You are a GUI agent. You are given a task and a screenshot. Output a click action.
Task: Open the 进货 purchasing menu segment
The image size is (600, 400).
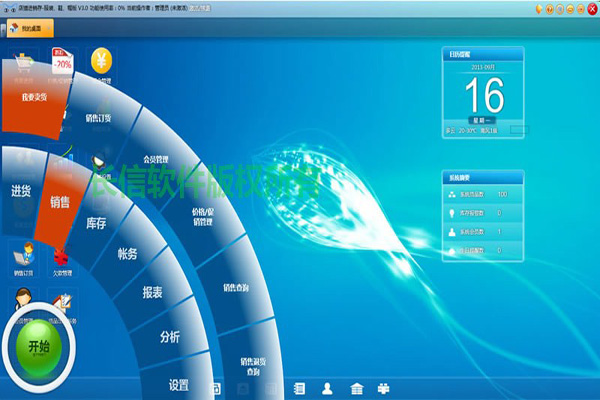pos(21,190)
